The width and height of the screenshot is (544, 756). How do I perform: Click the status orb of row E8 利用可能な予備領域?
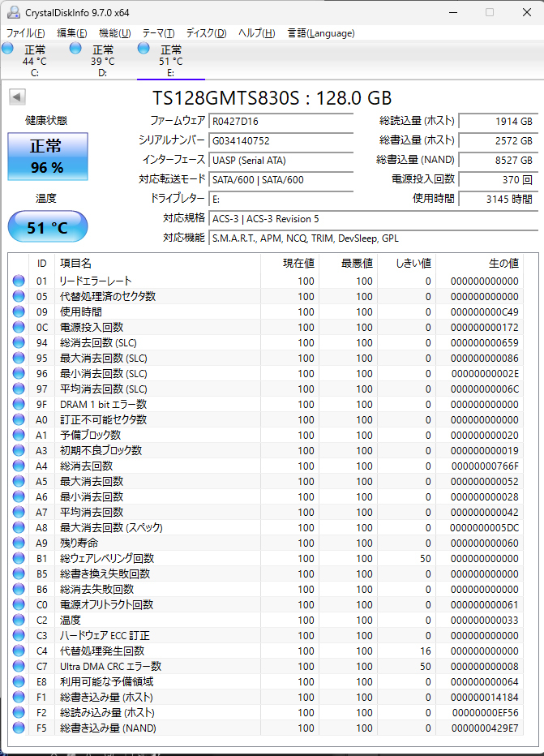[x=19, y=681]
